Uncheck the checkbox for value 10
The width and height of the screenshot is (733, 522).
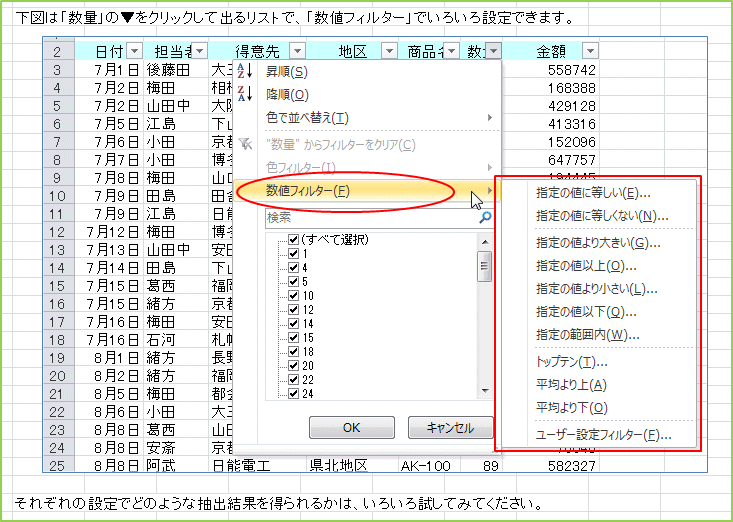pos(294,296)
